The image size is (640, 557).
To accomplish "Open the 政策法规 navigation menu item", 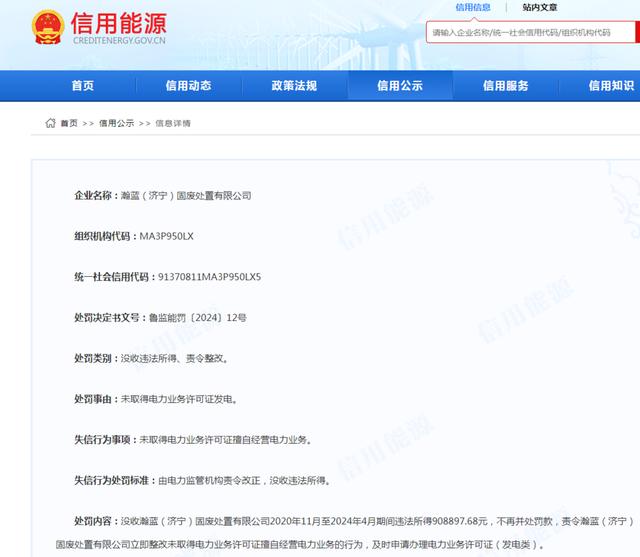I will coord(294,86).
